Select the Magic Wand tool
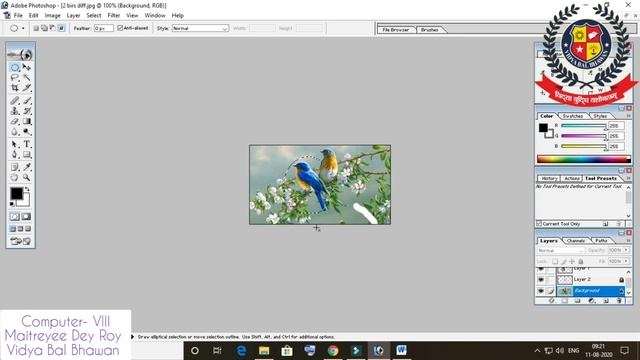This screenshot has width=640, height=360. tap(27, 78)
